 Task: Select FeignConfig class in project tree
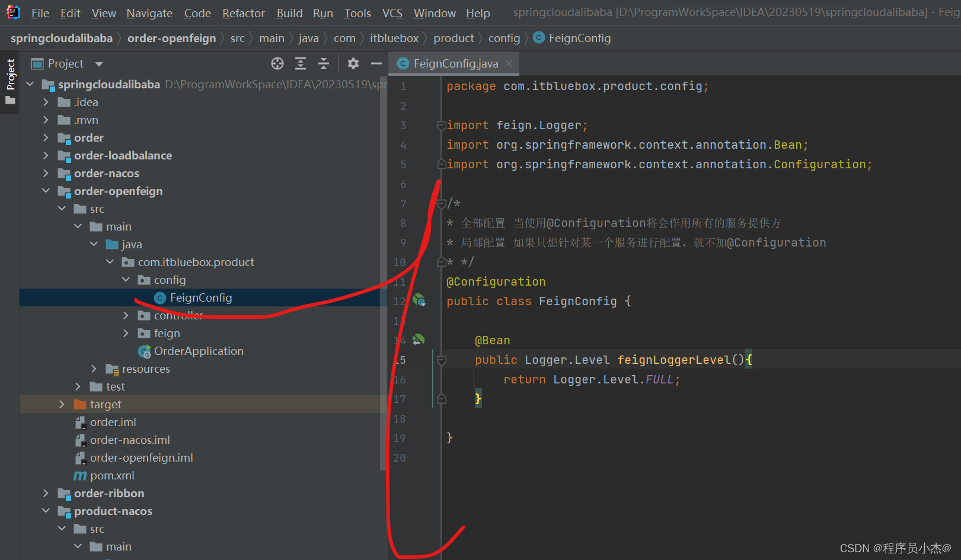(x=200, y=297)
